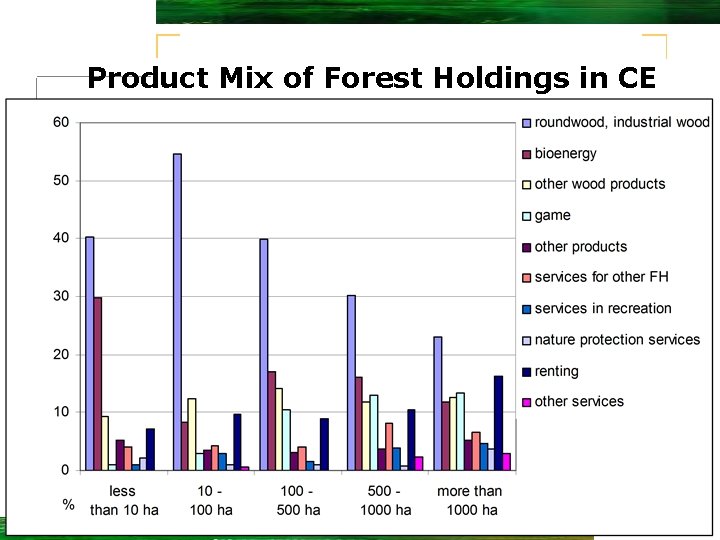Click the '100 - 500 ha' axis label

pyautogui.click(x=298, y=501)
